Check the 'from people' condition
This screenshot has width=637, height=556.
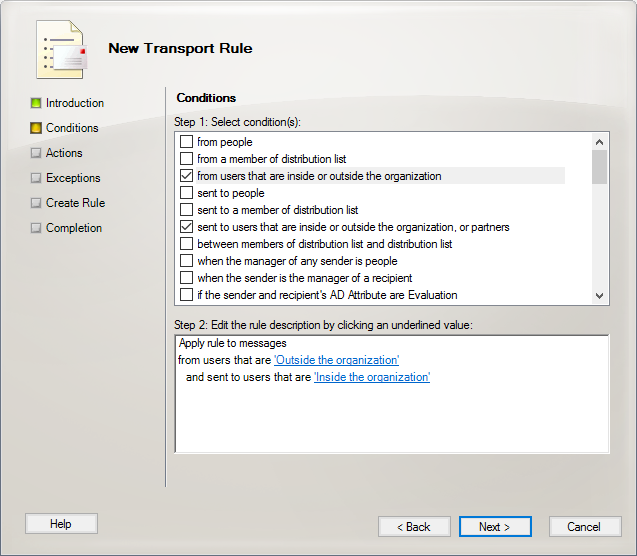186,142
